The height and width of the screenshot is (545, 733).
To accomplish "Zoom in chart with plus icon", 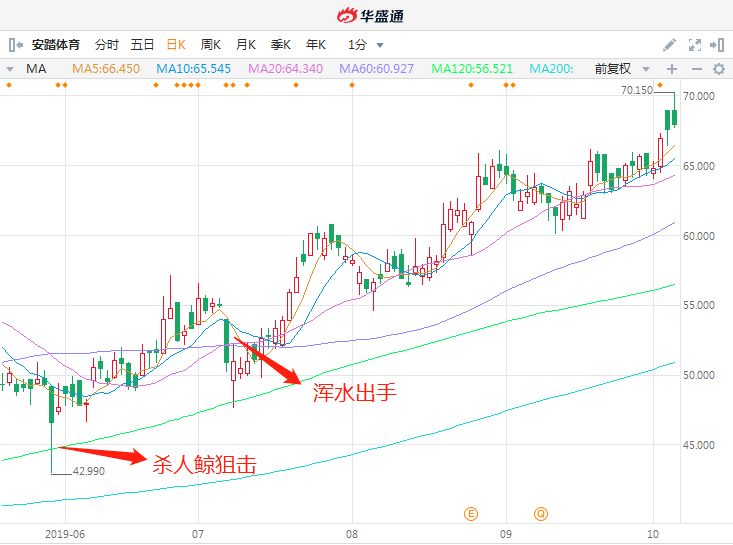I will 672,69.
